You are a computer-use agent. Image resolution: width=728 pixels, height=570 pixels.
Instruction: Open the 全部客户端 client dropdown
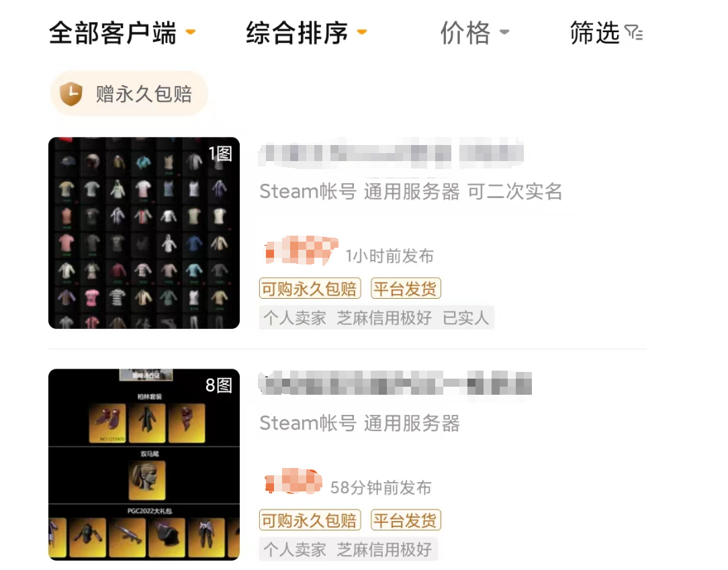122,33
